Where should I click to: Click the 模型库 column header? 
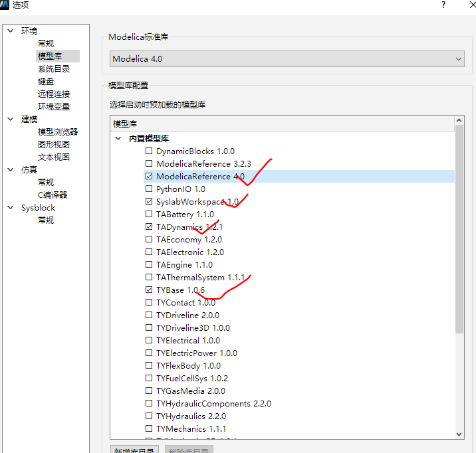[283, 124]
